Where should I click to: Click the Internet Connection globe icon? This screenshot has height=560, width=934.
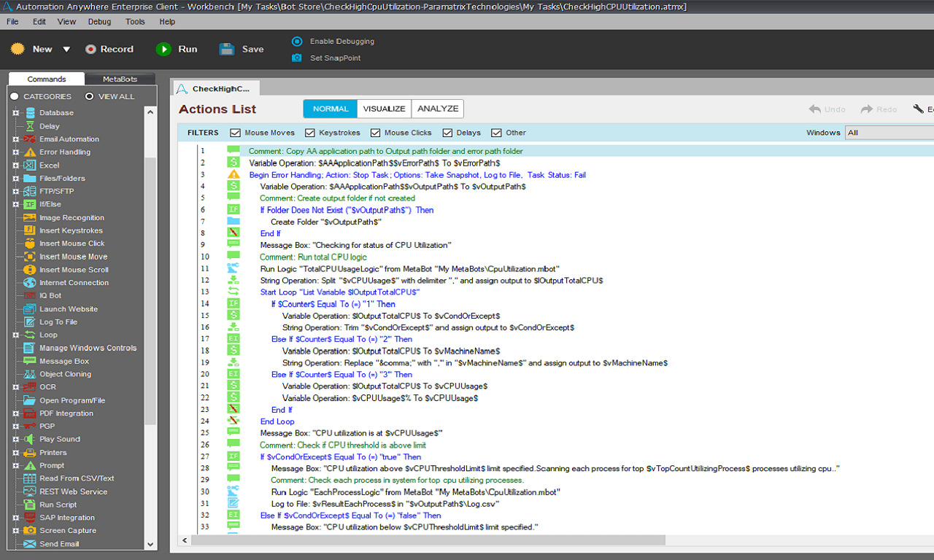30,283
